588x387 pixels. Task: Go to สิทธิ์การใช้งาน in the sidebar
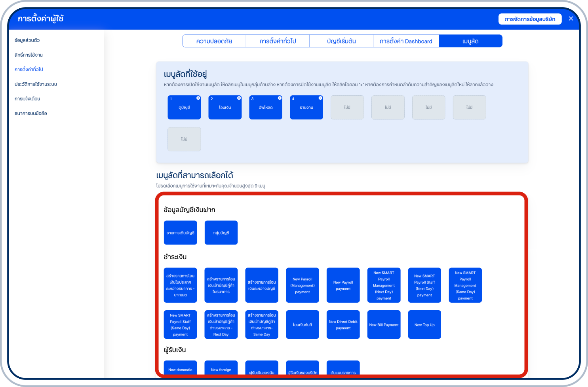click(x=29, y=55)
